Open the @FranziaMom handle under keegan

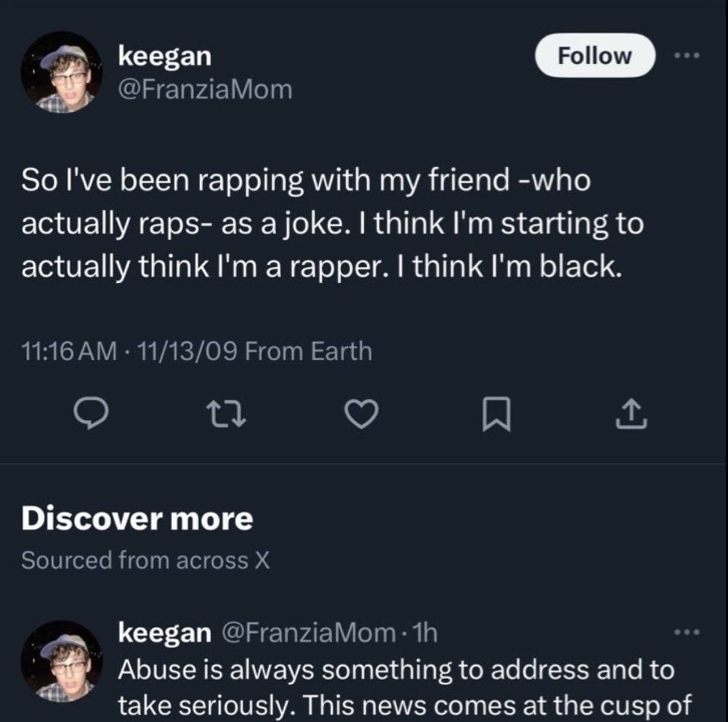pos(205,90)
